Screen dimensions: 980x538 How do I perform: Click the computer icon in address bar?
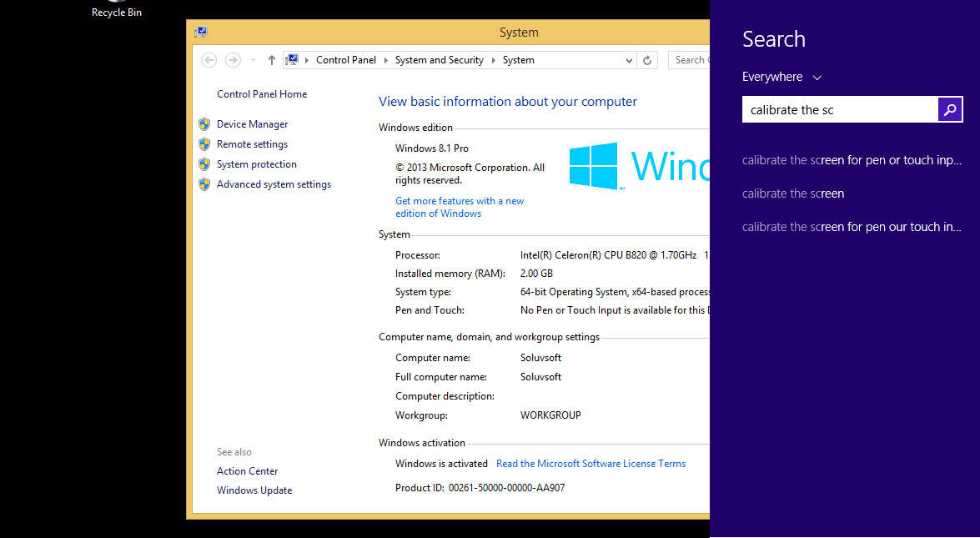pos(292,60)
